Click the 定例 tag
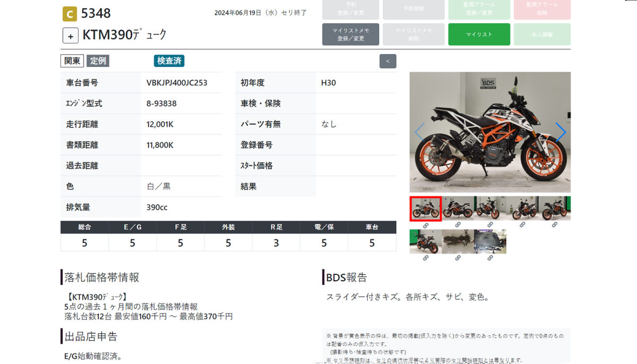Image resolution: width=637 pixels, height=364 pixels. click(x=98, y=61)
